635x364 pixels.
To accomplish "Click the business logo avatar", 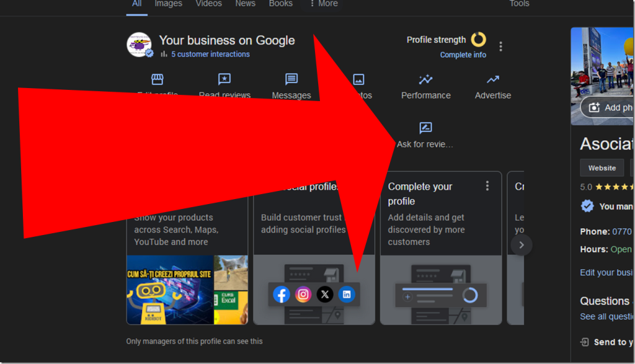I will point(139,45).
